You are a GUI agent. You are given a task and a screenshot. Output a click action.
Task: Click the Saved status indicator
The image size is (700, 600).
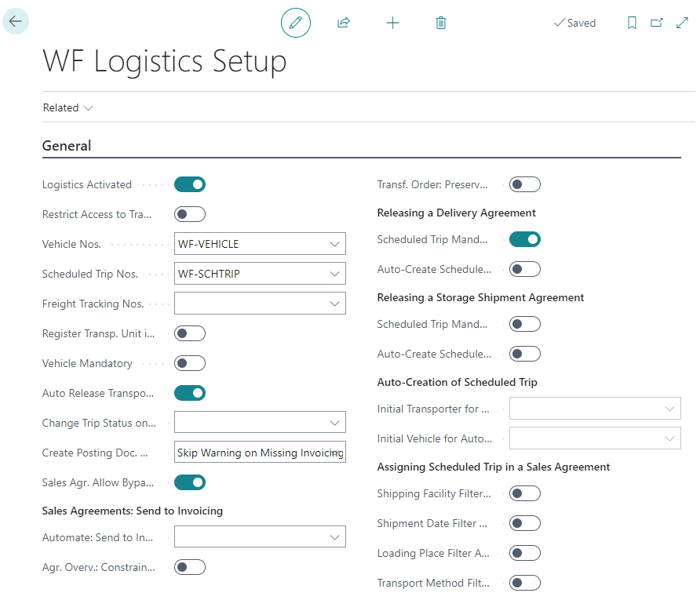[x=574, y=23]
